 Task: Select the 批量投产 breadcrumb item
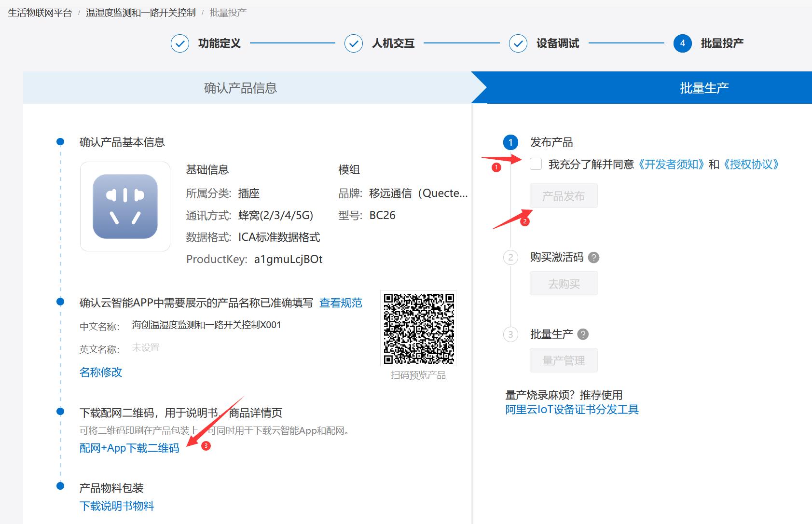pyautogui.click(x=228, y=13)
